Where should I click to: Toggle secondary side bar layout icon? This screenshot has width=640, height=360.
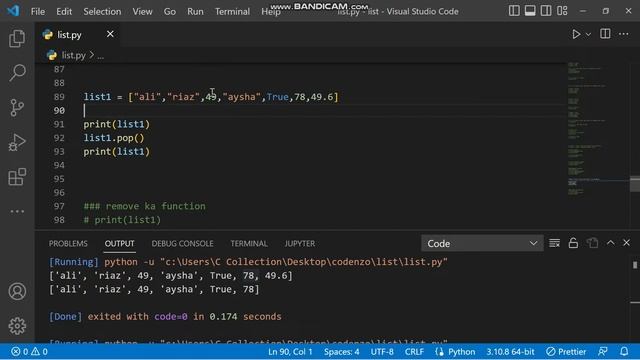546,11
